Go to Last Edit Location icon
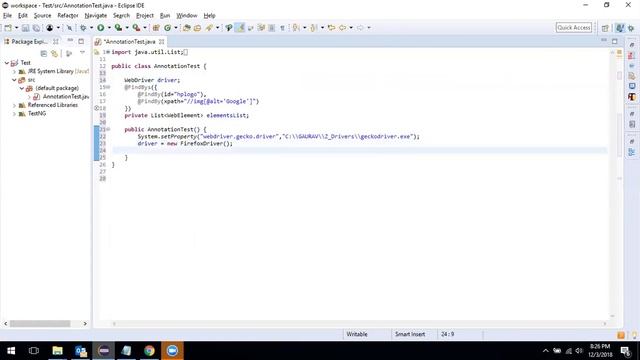Screen dimensions: 640x360 point(331,28)
